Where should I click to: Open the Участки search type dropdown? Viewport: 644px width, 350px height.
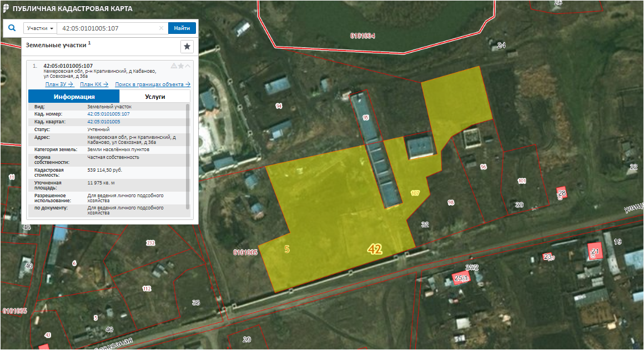tap(41, 28)
